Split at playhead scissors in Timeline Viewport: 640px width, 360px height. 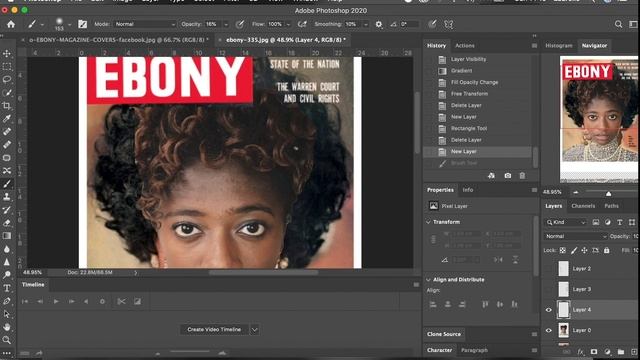[121, 302]
